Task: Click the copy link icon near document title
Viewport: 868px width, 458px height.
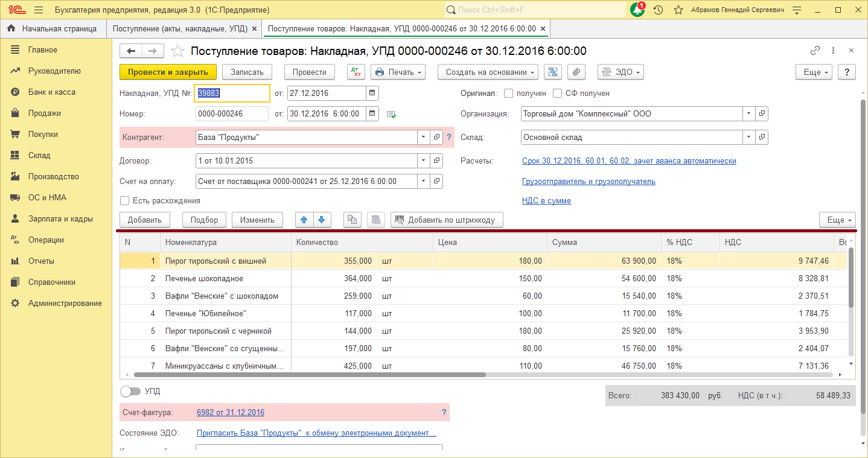Action: click(815, 51)
